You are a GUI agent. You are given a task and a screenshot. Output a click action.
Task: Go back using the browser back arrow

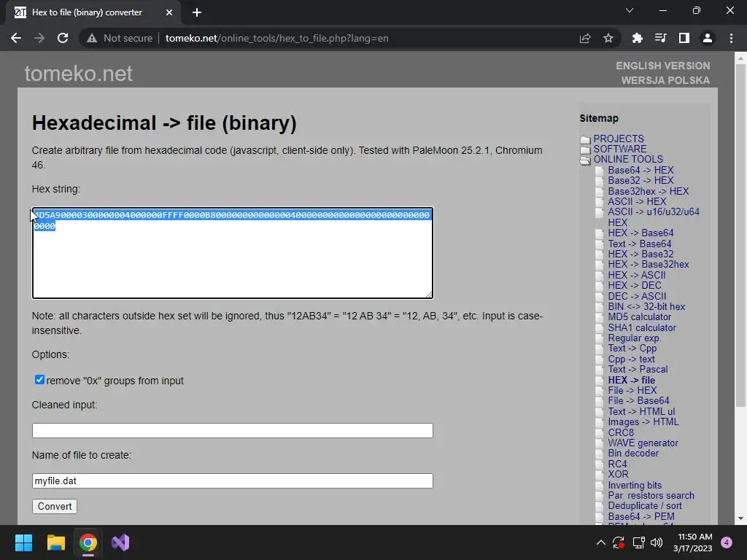click(x=16, y=38)
